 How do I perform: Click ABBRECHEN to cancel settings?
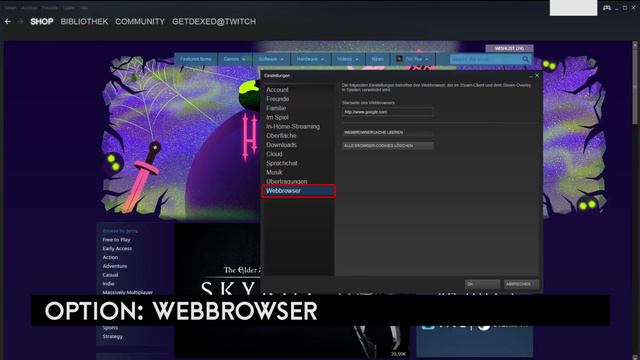[x=521, y=284]
